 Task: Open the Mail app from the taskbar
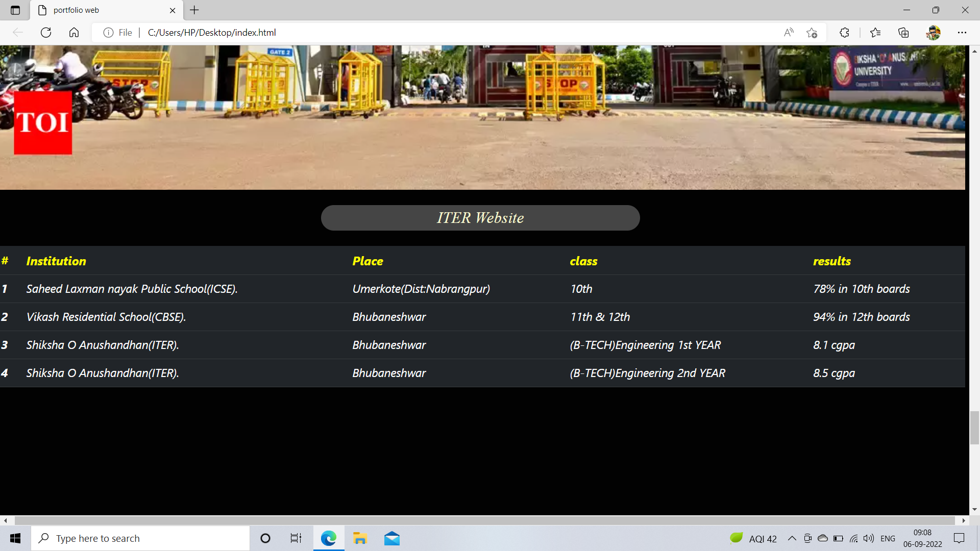point(391,538)
